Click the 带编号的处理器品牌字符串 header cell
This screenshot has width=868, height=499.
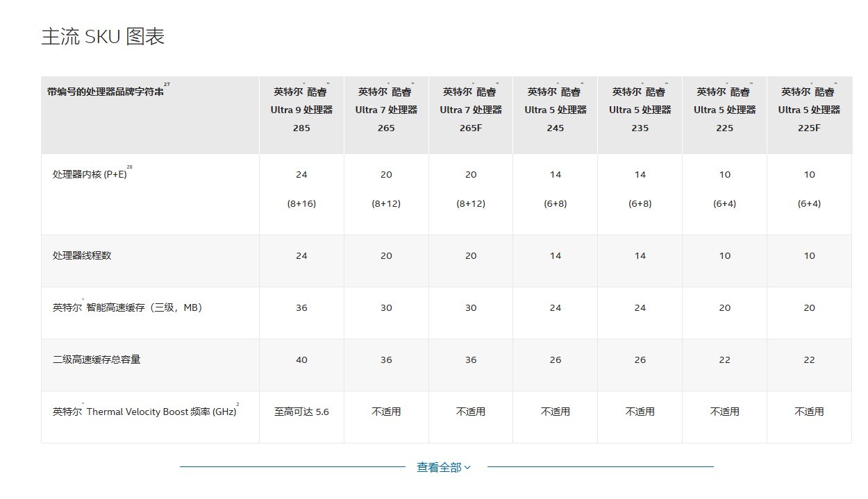click(150, 115)
